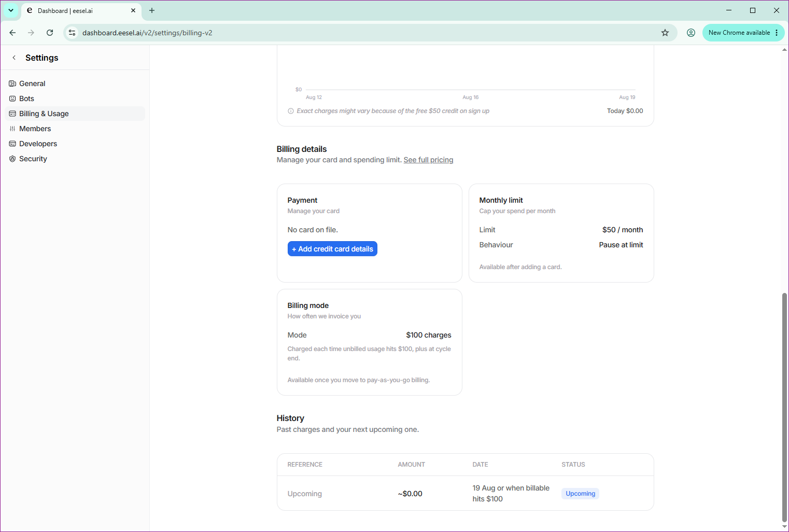Click the Upcoming reference cell
The image size is (789, 532).
[x=305, y=494]
